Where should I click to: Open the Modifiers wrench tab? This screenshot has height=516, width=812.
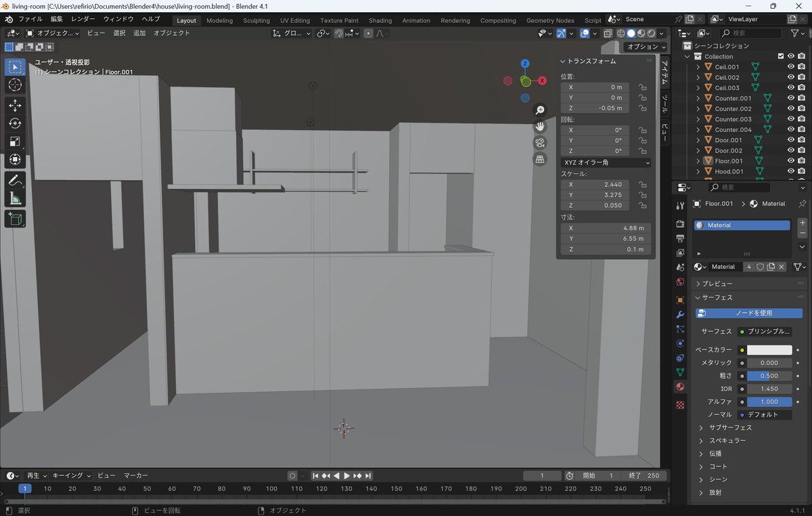pyautogui.click(x=680, y=314)
